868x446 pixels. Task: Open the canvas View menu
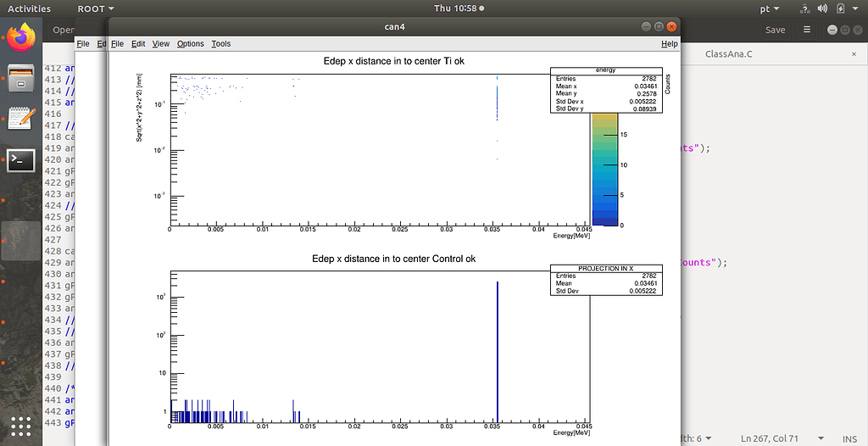click(x=160, y=44)
